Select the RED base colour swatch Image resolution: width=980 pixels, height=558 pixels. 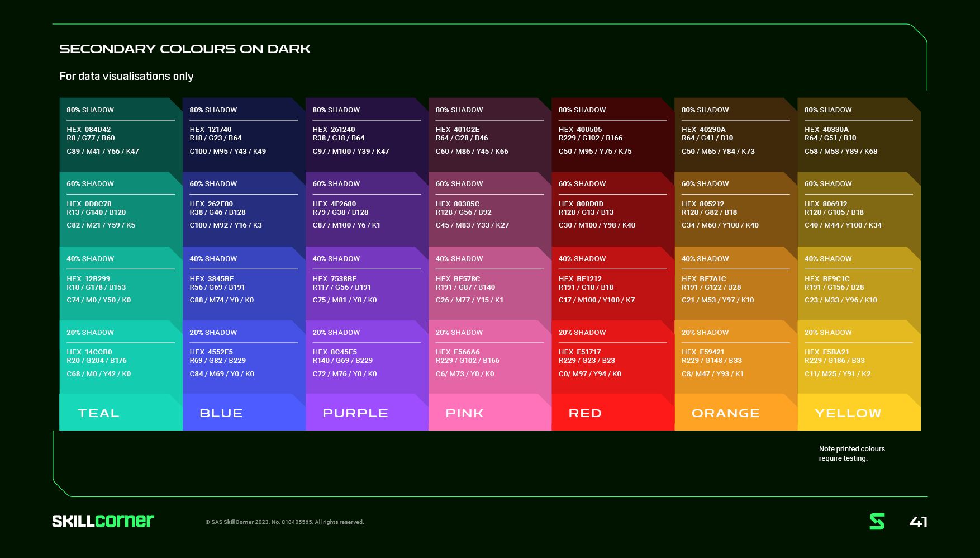pyautogui.click(x=613, y=412)
